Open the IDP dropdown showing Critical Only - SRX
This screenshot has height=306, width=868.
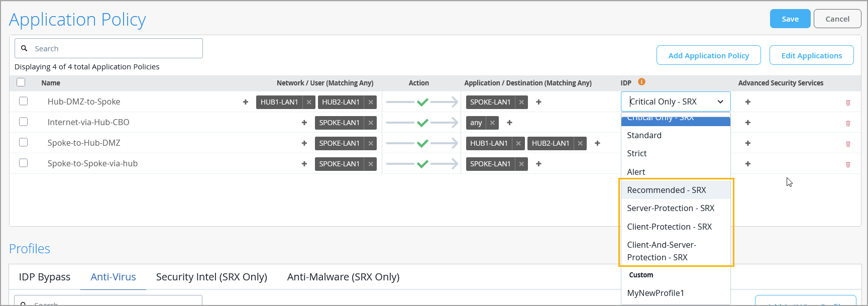click(676, 101)
